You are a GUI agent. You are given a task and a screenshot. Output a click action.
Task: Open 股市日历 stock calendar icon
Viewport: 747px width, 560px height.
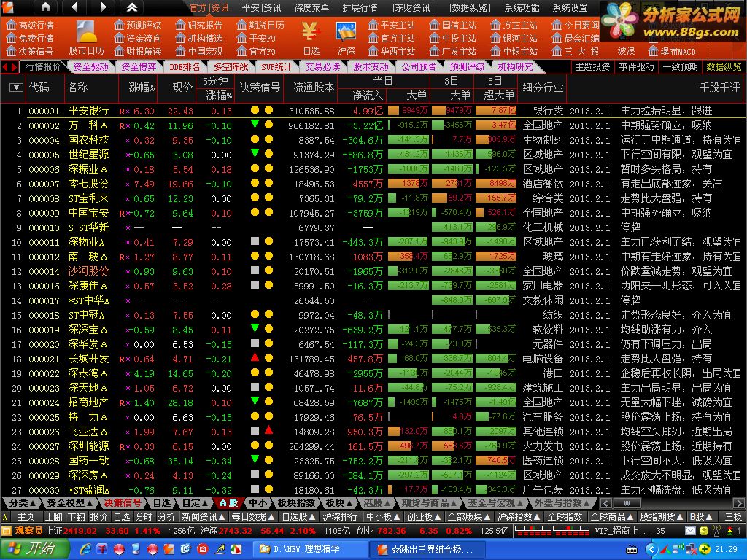[x=86, y=38]
